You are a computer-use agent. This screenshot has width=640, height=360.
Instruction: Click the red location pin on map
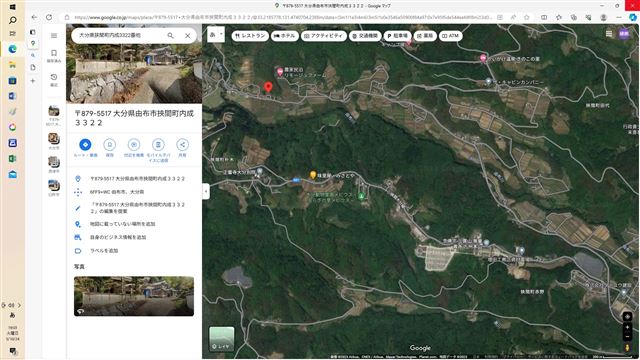click(x=268, y=87)
